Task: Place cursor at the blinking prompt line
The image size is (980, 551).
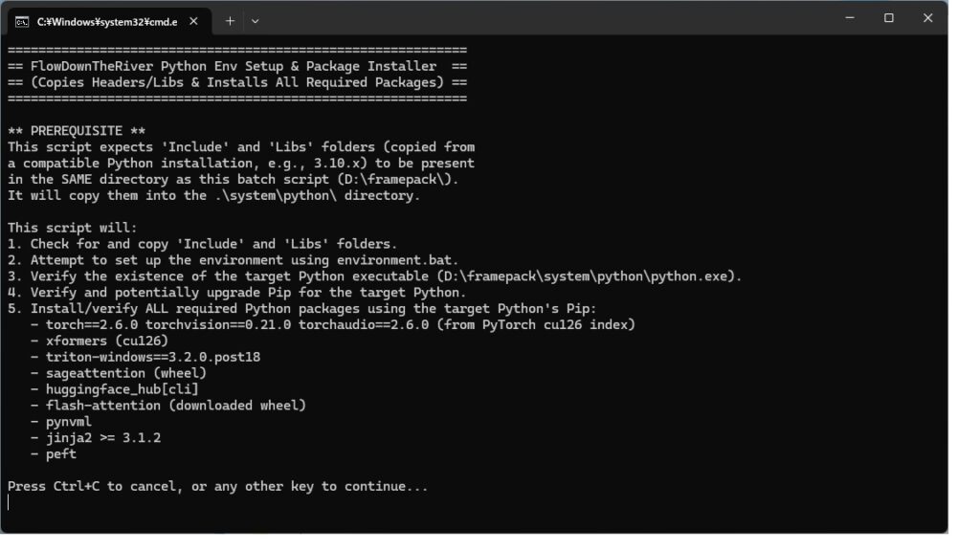Action: tap(8, 503)
